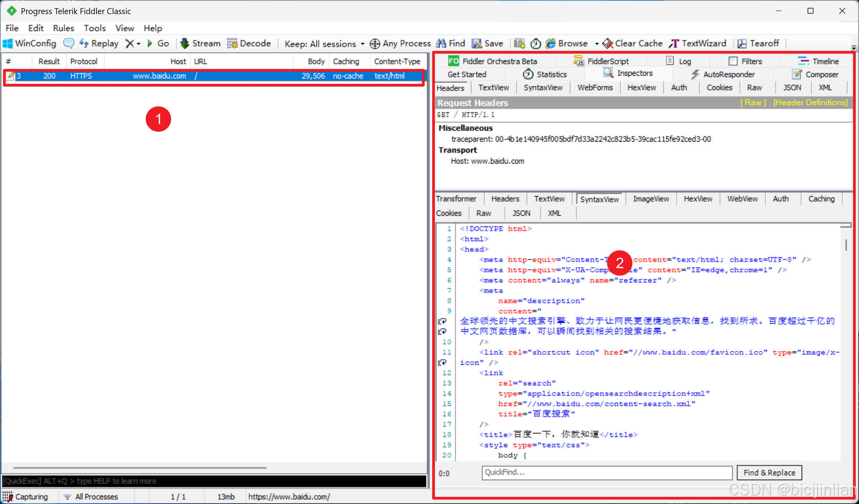Click the comment speech bubble icon
859x504 pixels.
pyautogui.click(x=69, y=44)
